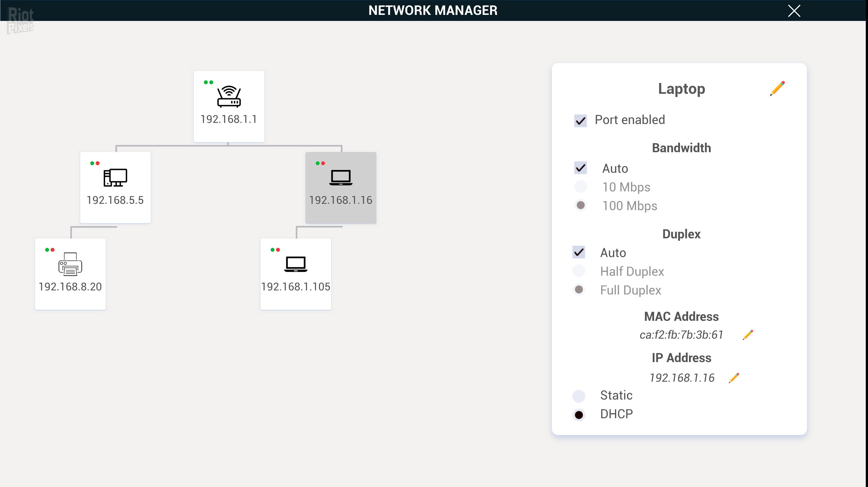Edit the MAC address with the pencil icon

pyautogui.click(x=748, y=335)
